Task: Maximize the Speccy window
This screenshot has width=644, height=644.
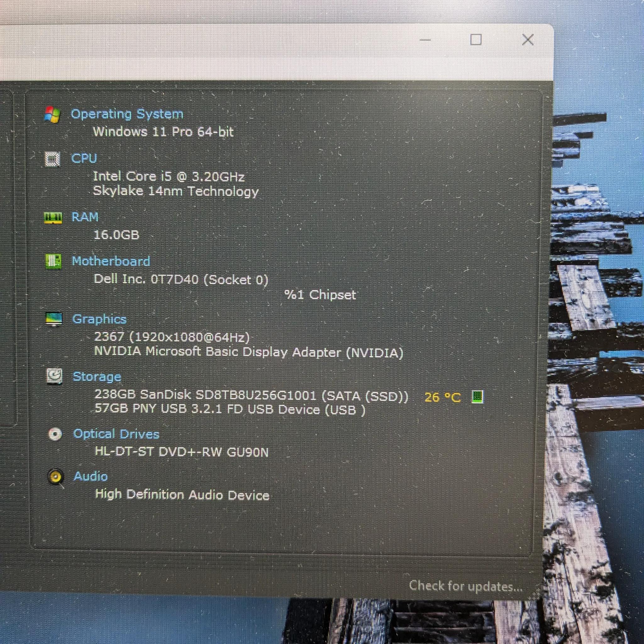Action: (476, 40)
